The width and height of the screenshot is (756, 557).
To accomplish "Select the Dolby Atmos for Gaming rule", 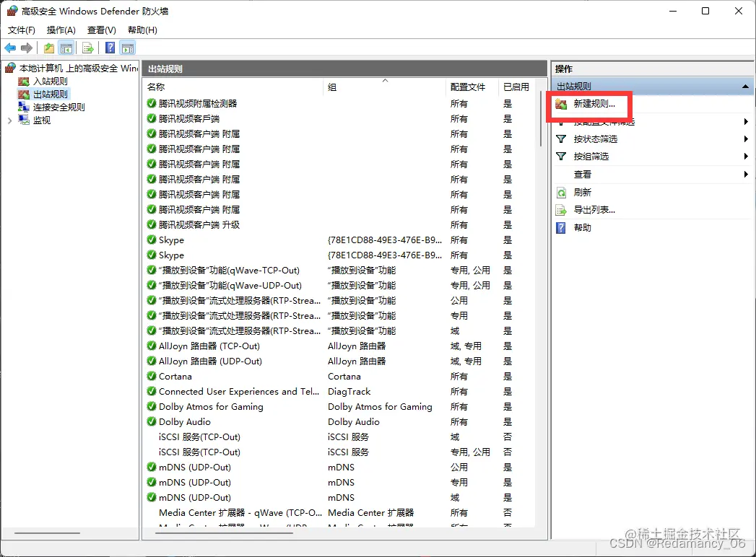I will 211,407.
